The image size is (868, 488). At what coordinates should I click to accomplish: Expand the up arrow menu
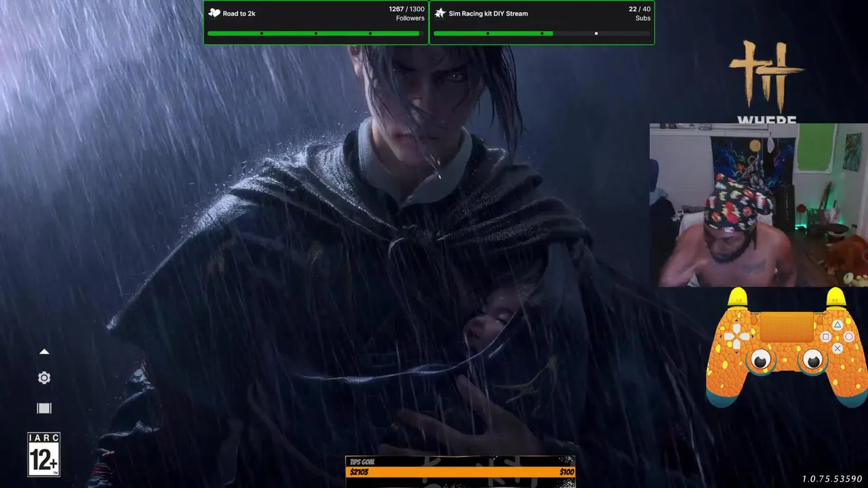[x=44, y=352]
